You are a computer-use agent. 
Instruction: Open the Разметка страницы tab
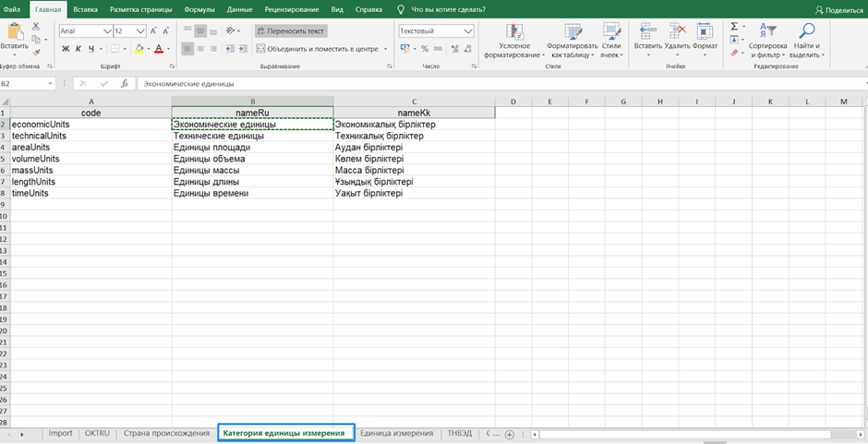click(140, 9)
